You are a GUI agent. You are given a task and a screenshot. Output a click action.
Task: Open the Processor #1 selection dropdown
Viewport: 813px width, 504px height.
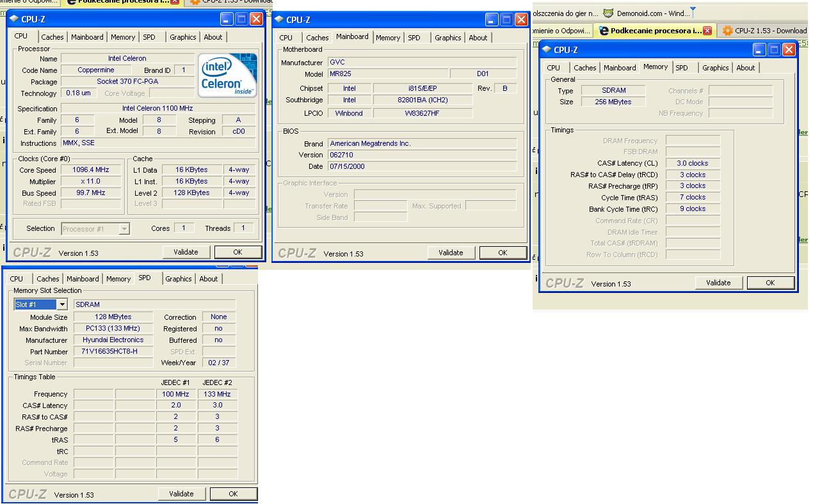pyautogui.click(x=124, y=229)
